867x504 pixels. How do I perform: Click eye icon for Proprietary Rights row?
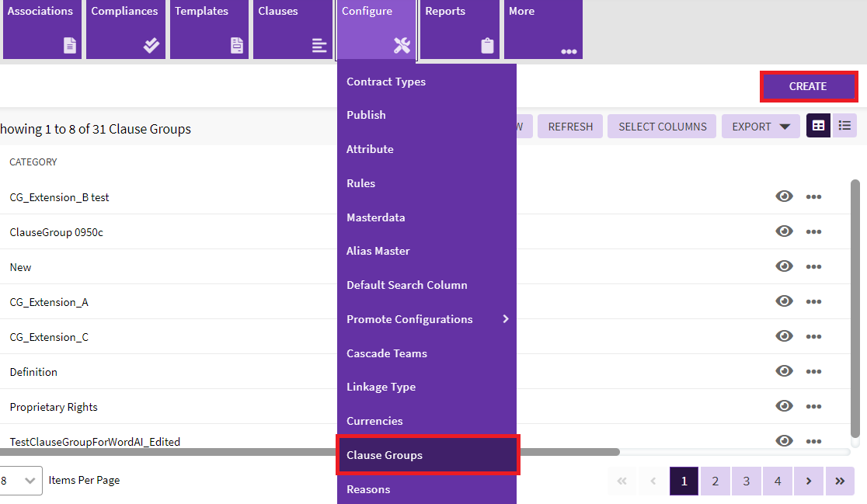click(x=785, y=406)
